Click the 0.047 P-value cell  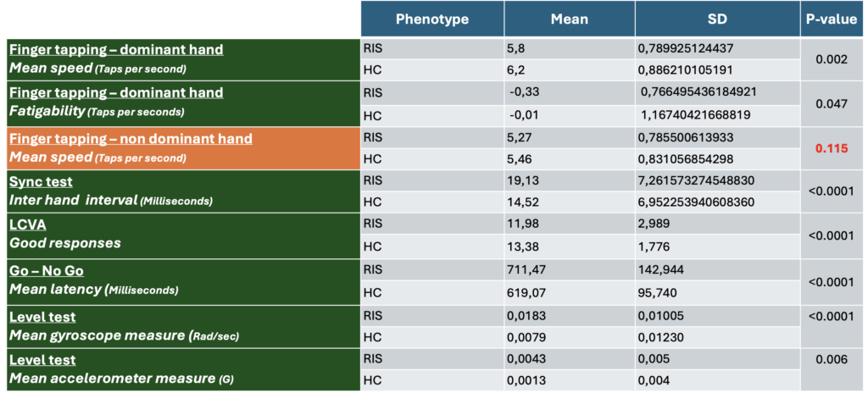[x=832, y=103]
